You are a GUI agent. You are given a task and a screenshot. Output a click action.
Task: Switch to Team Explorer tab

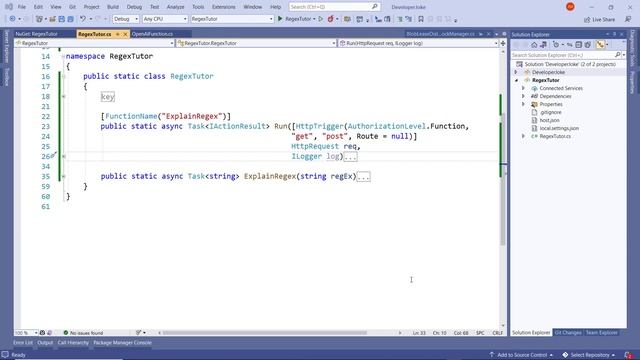click(601, 333)
